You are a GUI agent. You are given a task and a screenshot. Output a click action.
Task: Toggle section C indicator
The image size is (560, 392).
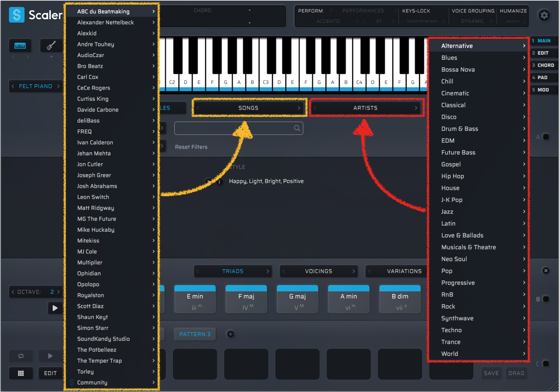546,364
